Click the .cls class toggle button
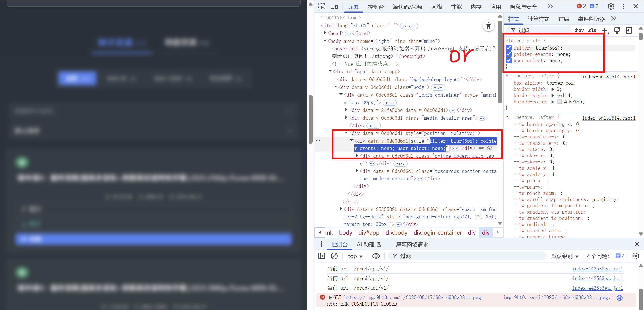The image size is (644, 310). point(592,30)
